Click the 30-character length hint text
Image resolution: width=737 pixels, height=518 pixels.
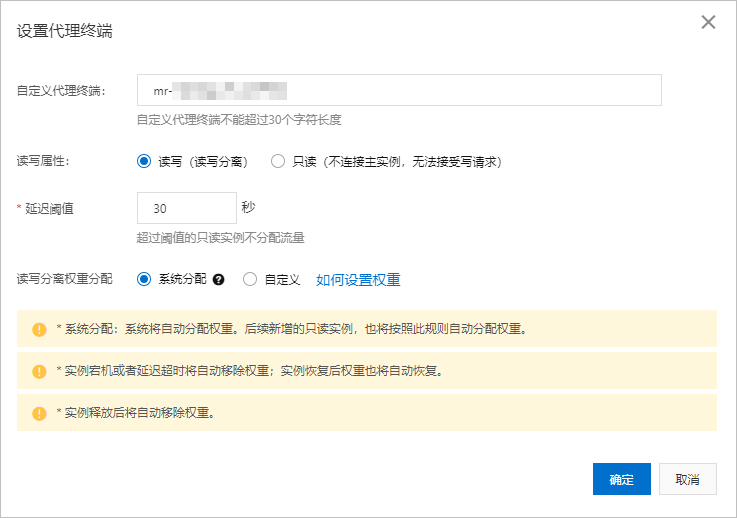click(239, 120)
